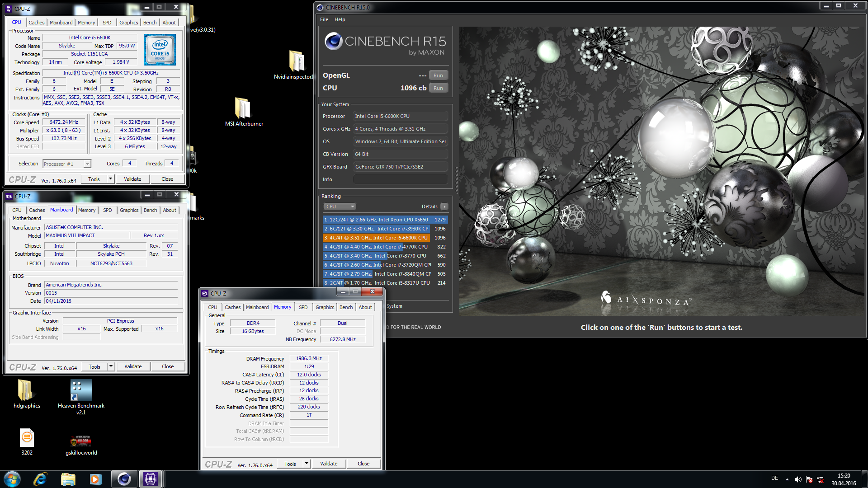868x488 pixels.
Task: Switch to Caches tab in top CPU-Z window
Action: point(37,23)
